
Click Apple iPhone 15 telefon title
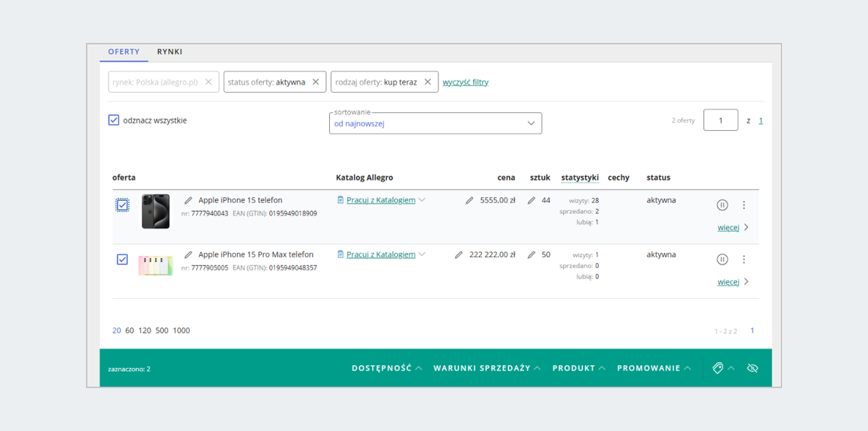click(x=240, y=200)
